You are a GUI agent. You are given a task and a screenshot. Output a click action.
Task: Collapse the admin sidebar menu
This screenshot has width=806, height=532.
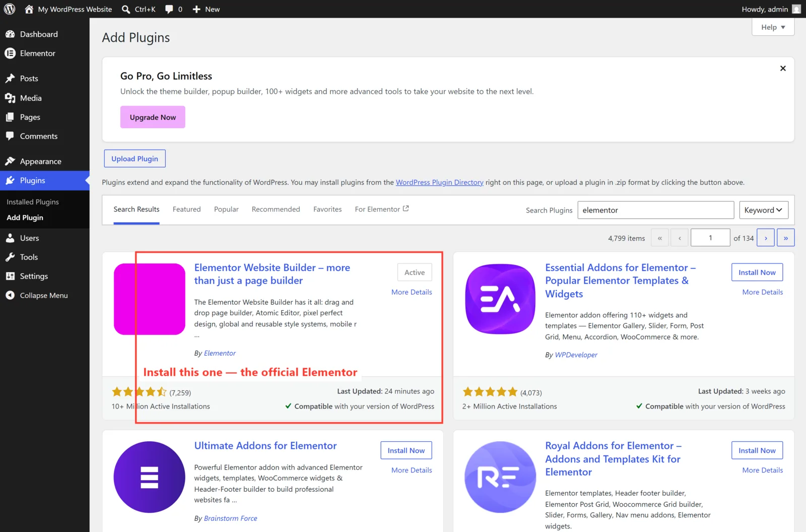pos(45,295)
